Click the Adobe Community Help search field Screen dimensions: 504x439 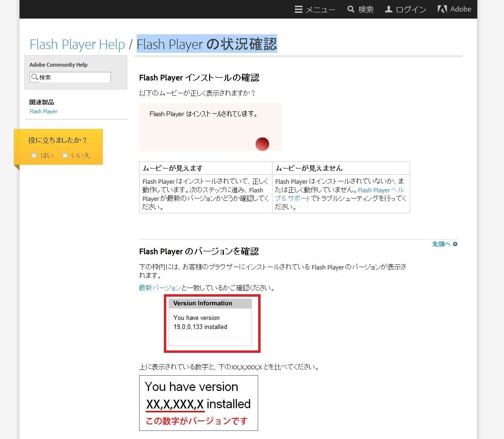point(70,77)
